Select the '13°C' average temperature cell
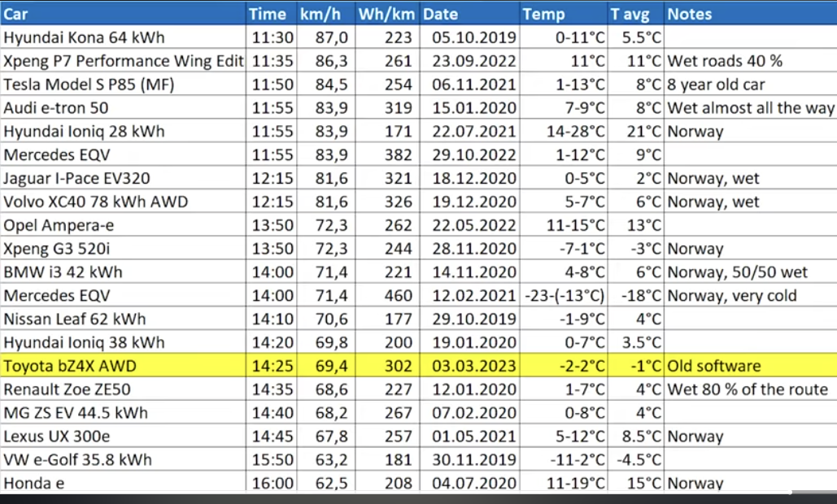837x504 pixels. (x=636, y=225)
